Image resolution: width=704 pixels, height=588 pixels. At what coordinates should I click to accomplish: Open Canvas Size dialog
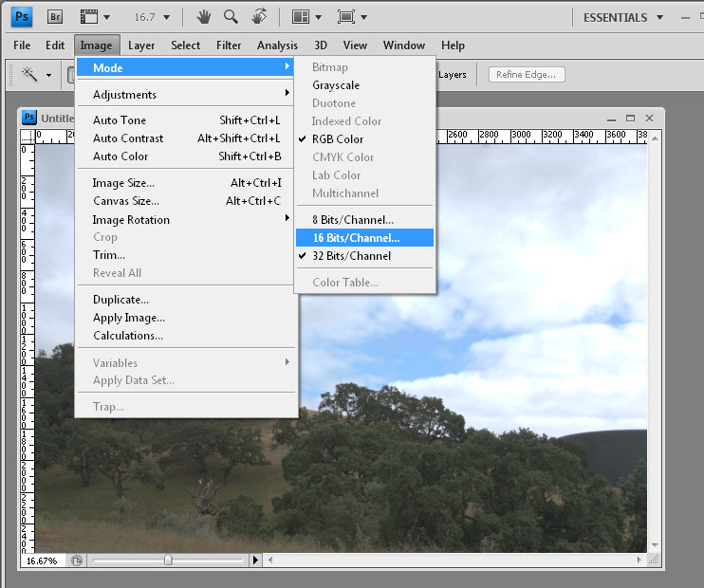tap(184, 201)
